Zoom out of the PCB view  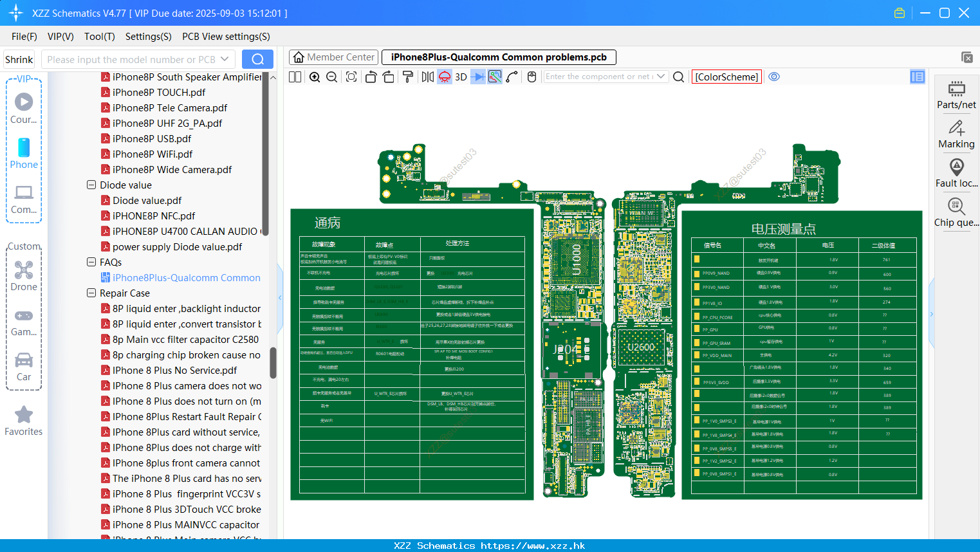click(x=332, y=77)
